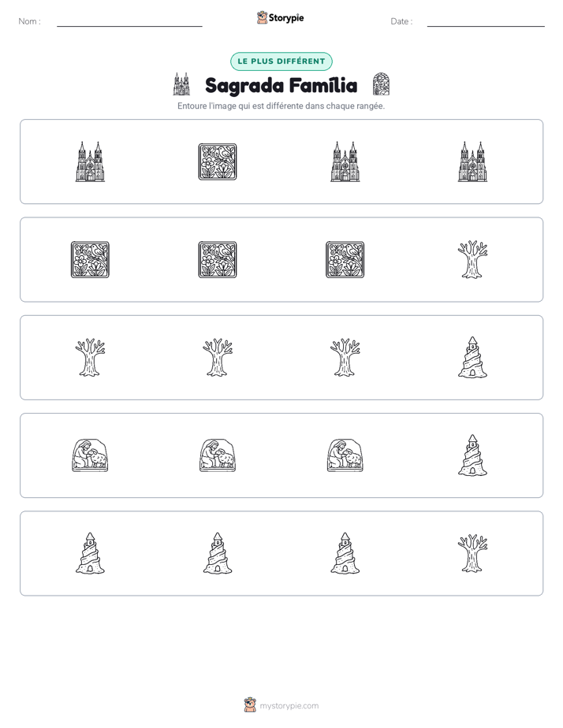The width and height of the screenshot is (563, 728).
Task: Click the LE PLUS DIFFÉRENT badge
Action: (x=281, y=61)
